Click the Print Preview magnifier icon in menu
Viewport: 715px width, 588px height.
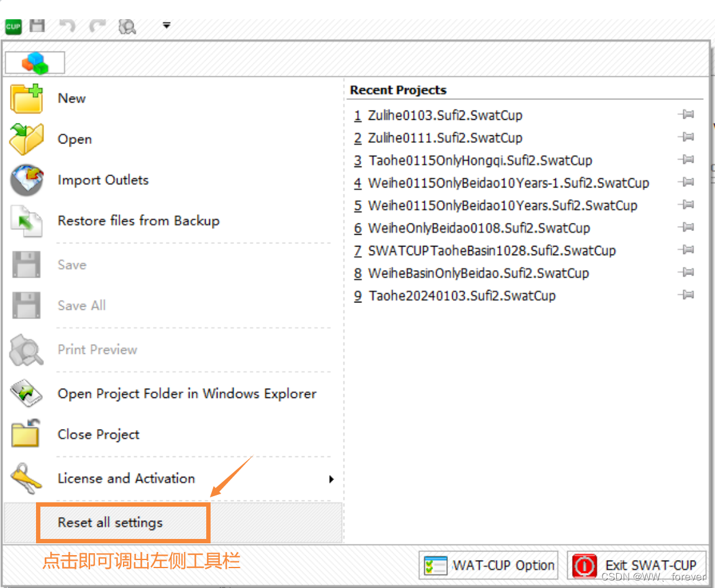click(x=26, y=350)
